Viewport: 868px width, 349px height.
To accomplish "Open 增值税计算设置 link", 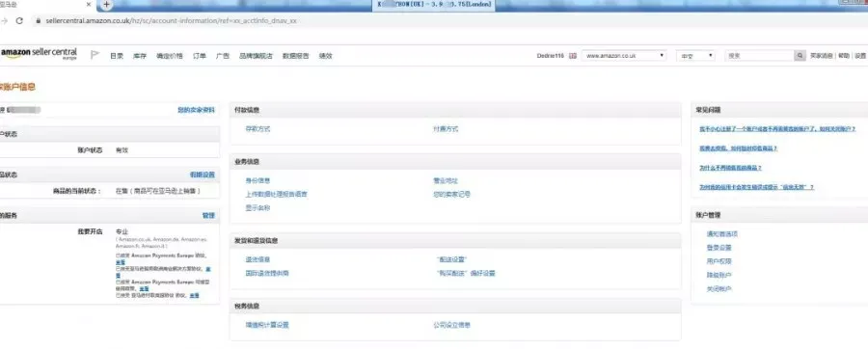I will (267, 325).
